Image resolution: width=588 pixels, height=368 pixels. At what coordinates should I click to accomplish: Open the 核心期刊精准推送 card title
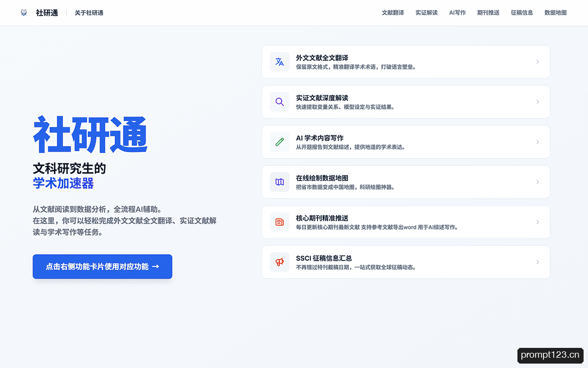click(322, 218)
